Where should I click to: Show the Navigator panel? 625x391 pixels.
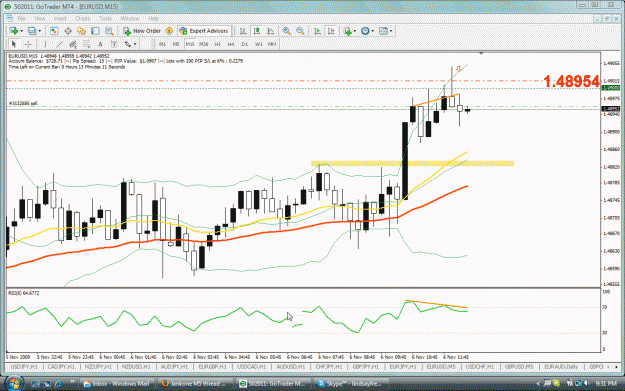point(81,31)
